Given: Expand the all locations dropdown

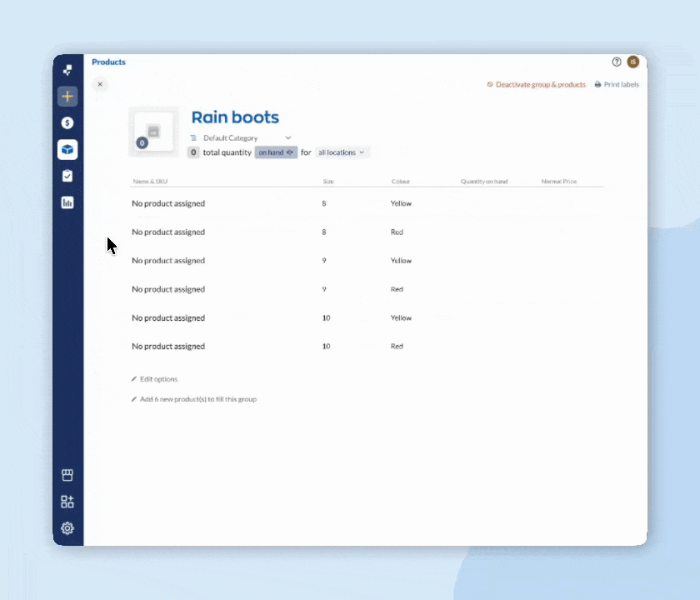Looking at the screenshot, I should coord(341,152).
